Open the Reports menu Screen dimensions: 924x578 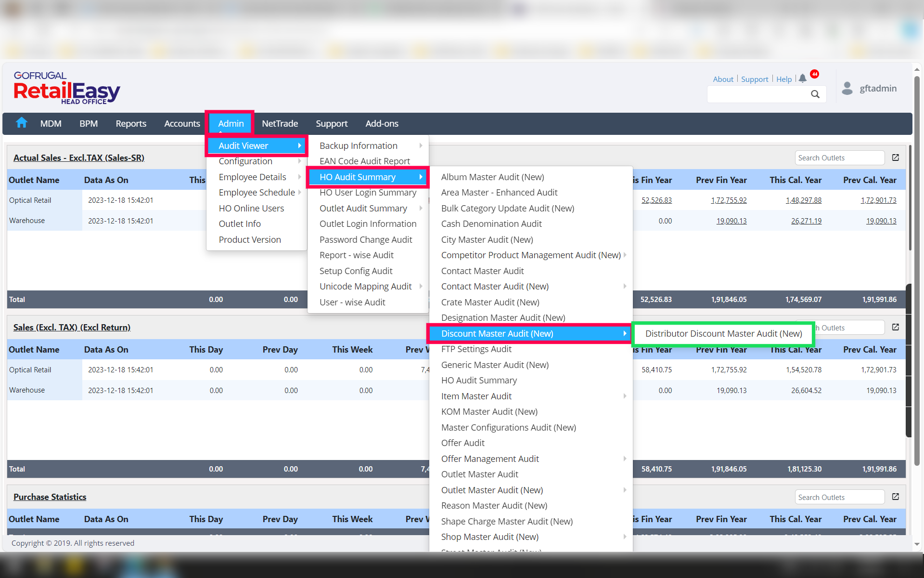131,123
